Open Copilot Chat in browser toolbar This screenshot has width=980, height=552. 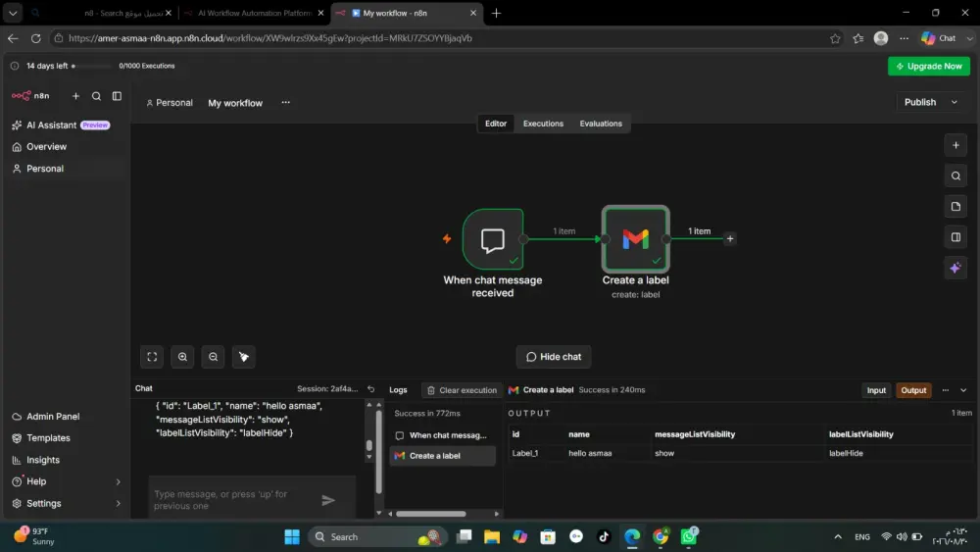(x=940, y=39)
